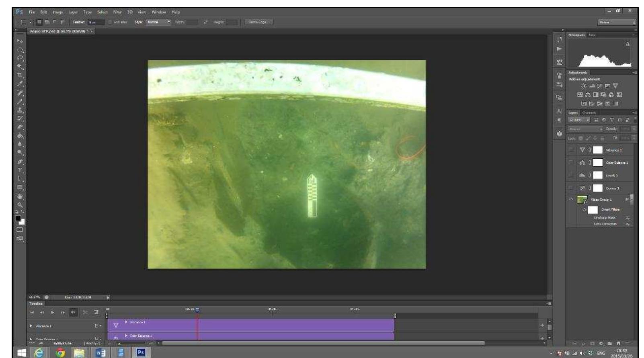Select the Eyedropper tool
Viewport: 644px width, 358px height.
20,84
